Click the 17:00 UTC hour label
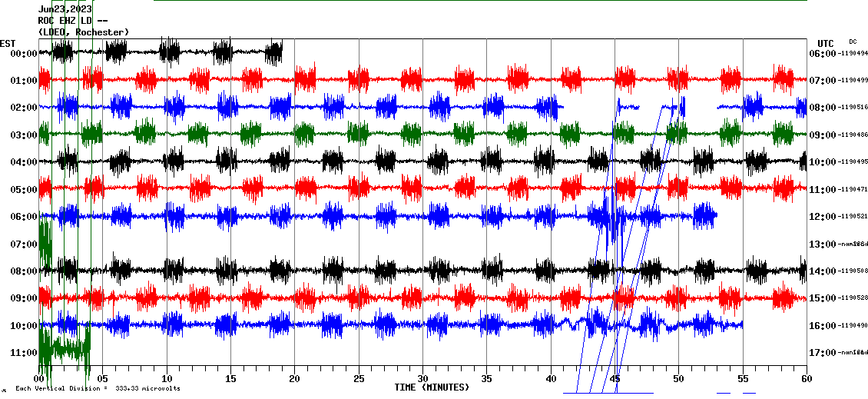 (x=822, y=353)
